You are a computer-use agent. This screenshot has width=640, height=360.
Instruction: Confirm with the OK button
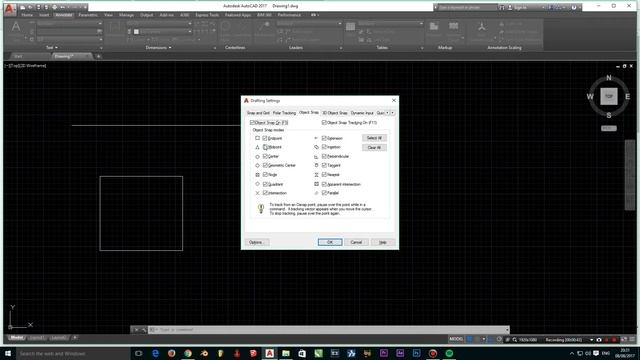pos(330,242)
